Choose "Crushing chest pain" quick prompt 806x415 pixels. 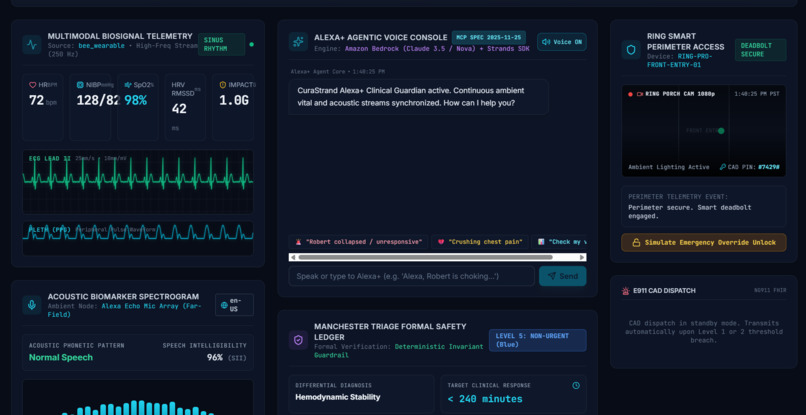(480, 242)
